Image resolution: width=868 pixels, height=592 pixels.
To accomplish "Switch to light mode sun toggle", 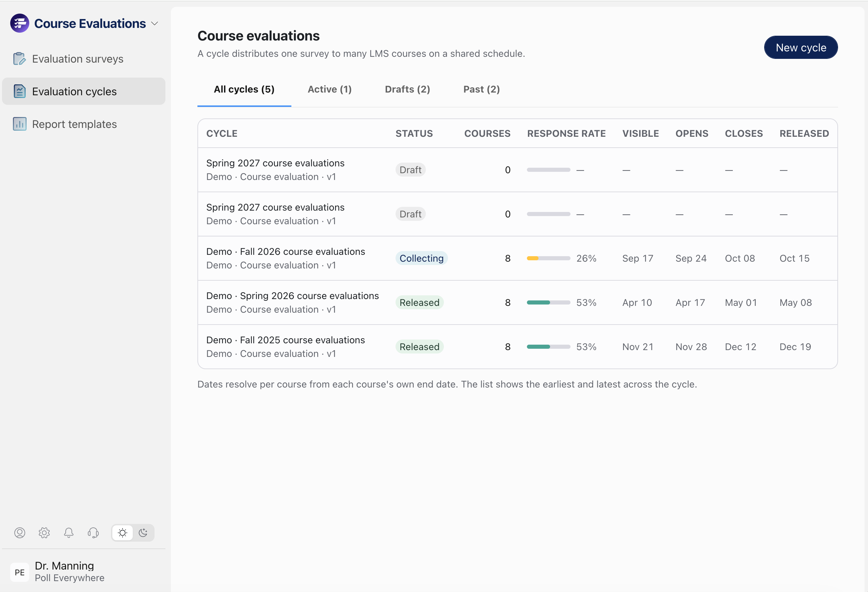I will point(123,533).
